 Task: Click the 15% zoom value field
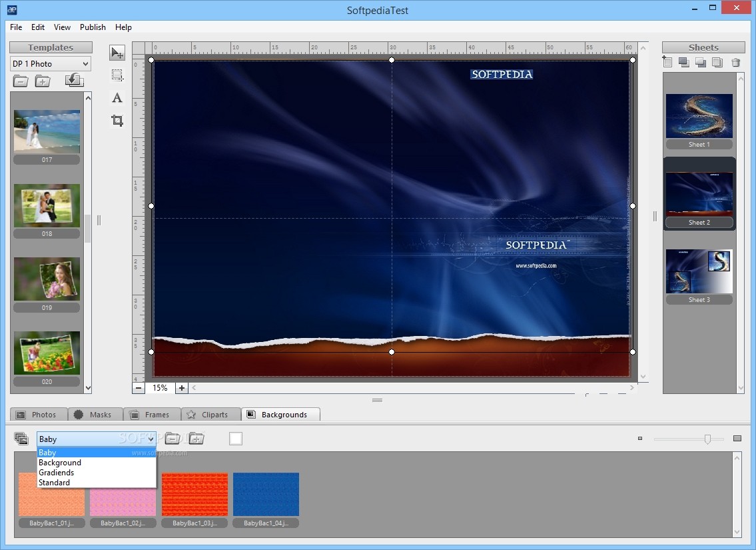pyautogui.click(x=160, y=388)
